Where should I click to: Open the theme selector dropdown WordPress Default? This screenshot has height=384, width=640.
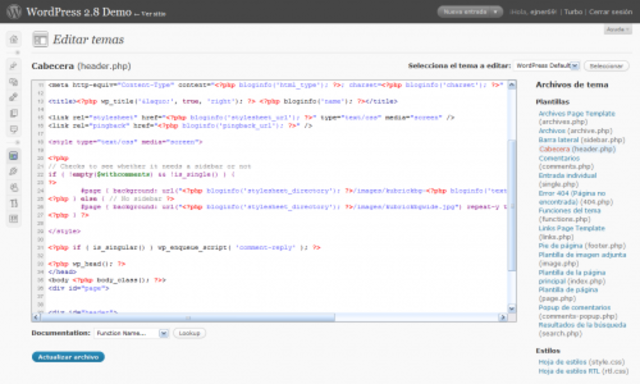[x=547, y=66]
